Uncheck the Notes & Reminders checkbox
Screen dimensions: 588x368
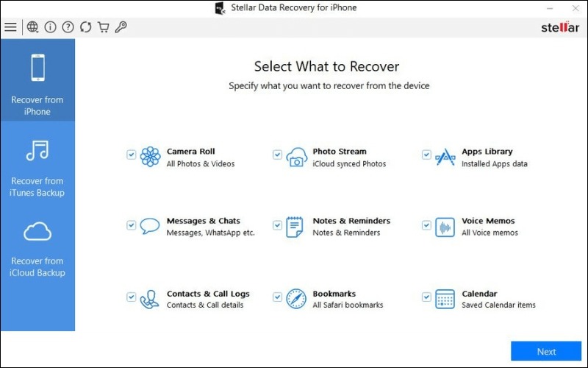point(278,225)
